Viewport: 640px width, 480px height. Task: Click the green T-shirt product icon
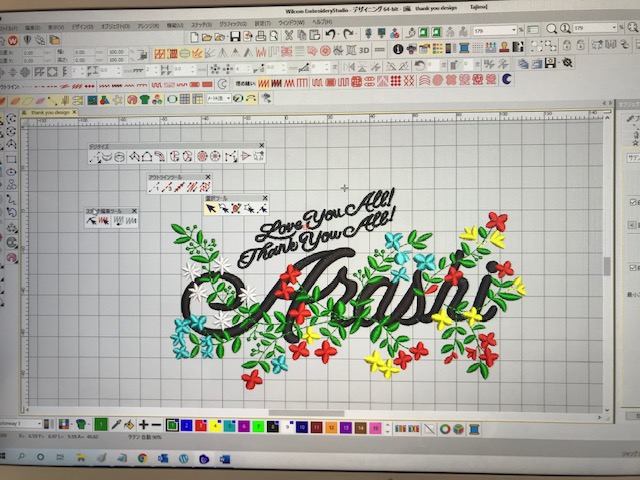(x=144, y=99)
